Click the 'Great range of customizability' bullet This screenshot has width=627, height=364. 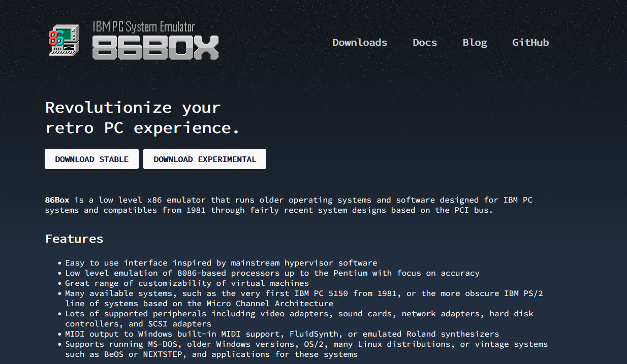187,283
